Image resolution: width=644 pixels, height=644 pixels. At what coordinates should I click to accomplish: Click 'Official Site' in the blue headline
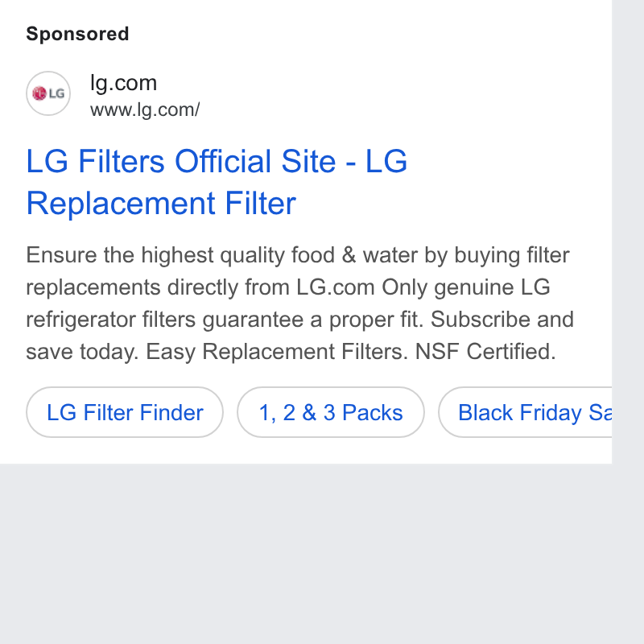pyautogui.click(x=255, y=161)
